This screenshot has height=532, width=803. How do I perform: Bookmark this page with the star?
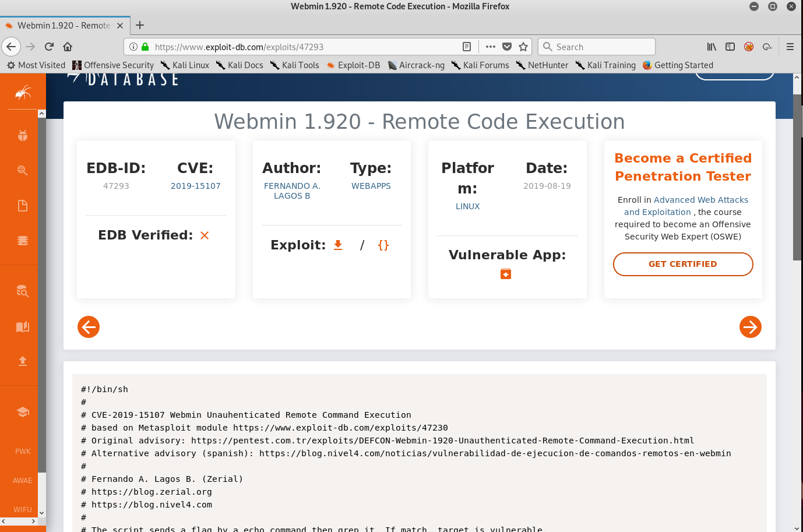click(523, 47)
